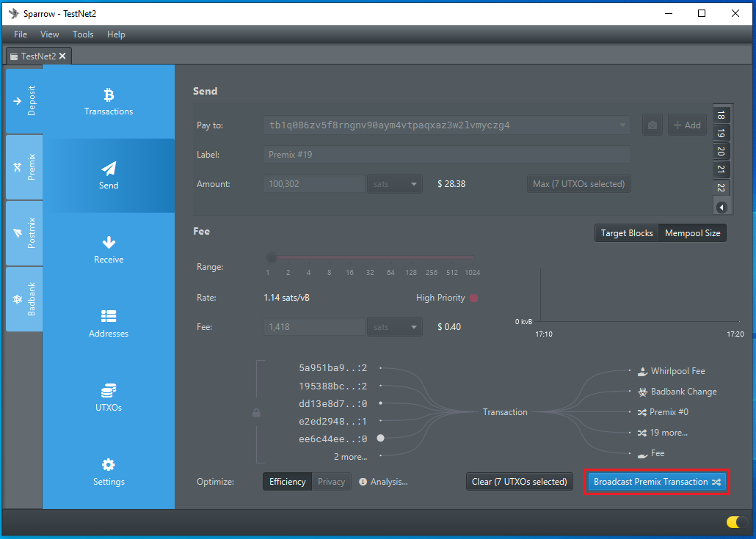Screen dimensions: 756x539
Task: Click the High Priority indicator dot
Action: pyautogui.click(x=474, y=298)
